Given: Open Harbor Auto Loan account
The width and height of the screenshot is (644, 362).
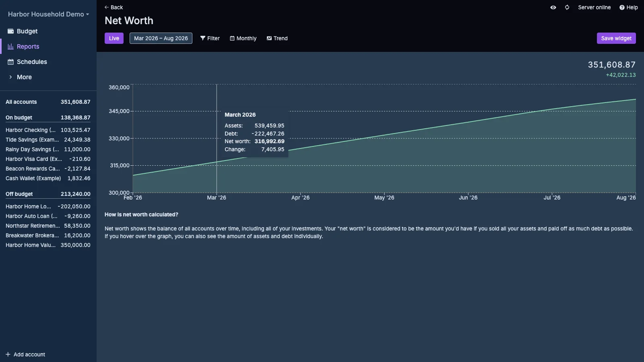Looking at the screenshot, I should click(x=48, y=216).
